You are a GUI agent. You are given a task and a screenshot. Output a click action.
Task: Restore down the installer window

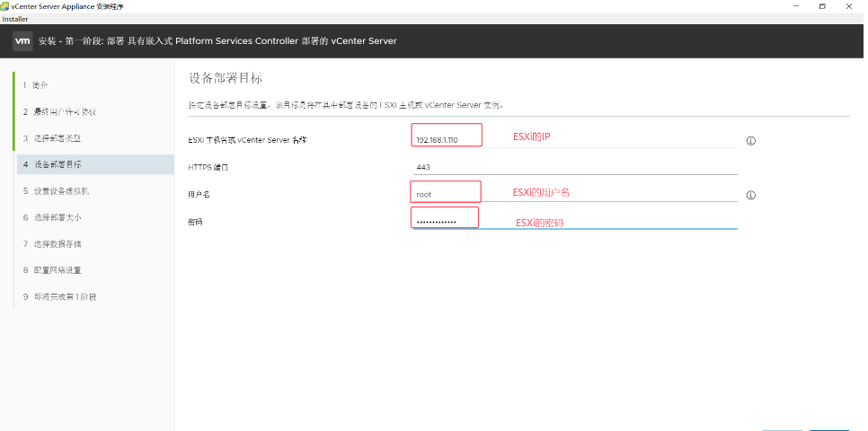click(x=822, y=6)
